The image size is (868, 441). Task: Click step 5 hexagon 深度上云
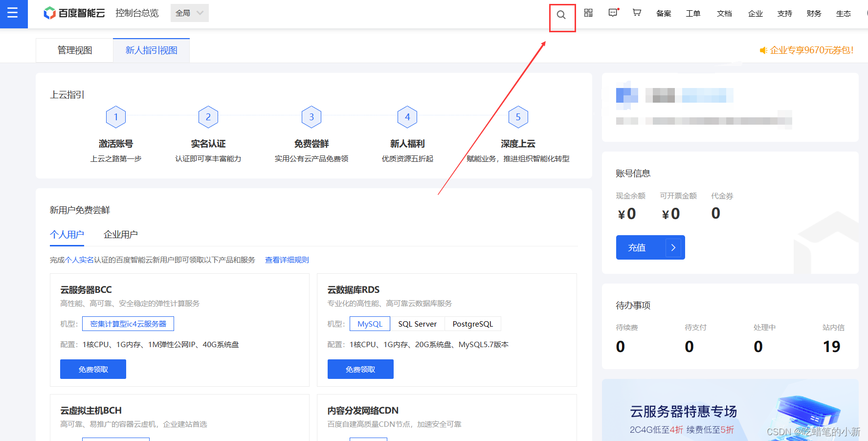pos(518,117)
